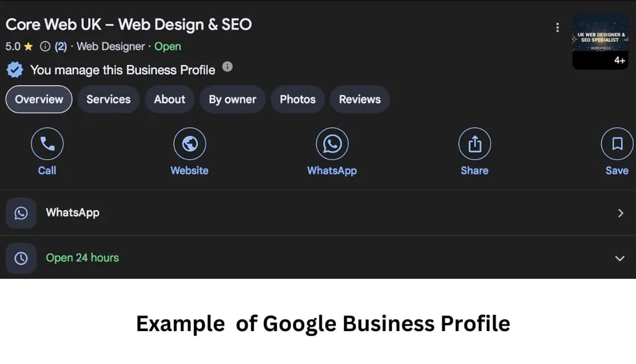Select the About tab
The image size is (636, 364).
point(169,99)
